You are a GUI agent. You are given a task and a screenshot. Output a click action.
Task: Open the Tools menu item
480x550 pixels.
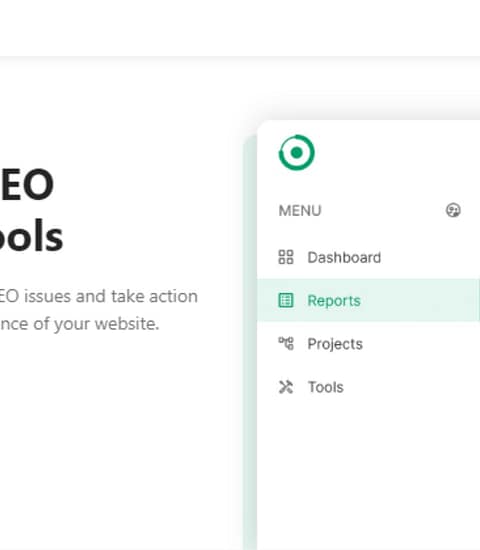[368, 387]
